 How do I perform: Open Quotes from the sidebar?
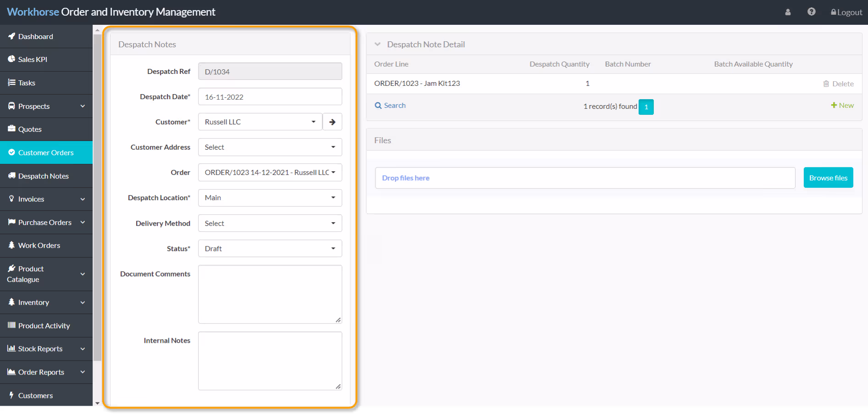(x=46, y=129)
